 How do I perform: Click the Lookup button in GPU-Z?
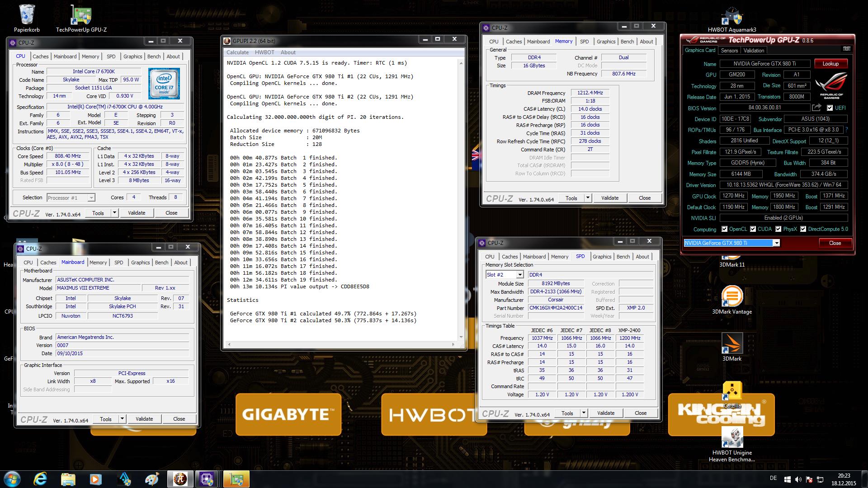[830, 64]
